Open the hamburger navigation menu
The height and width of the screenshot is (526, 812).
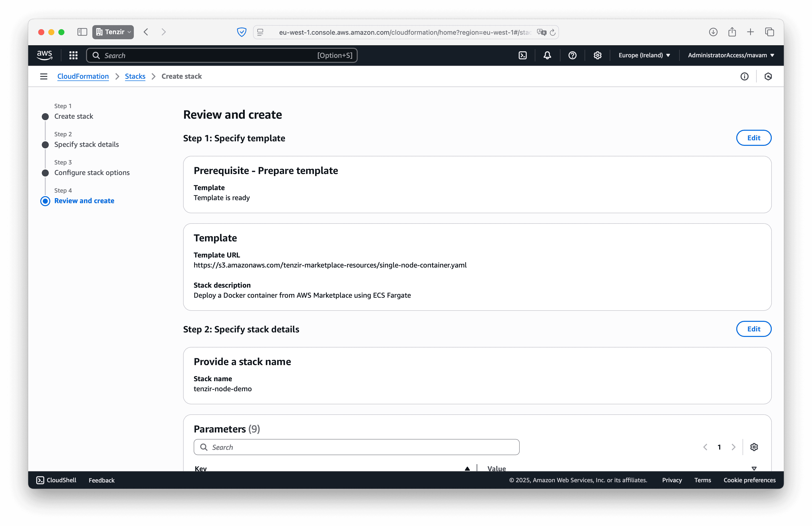click(x=44, y=76)
